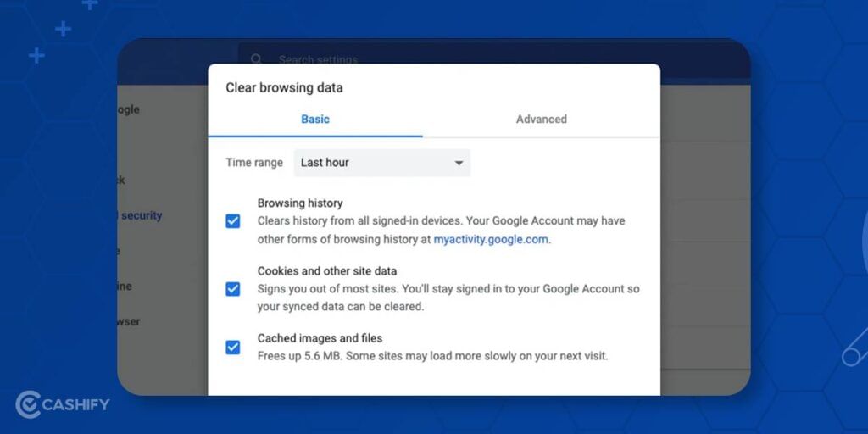Click the 'Signs you out of most sites' description
The image size is (868, 434).
(x=448, y=298)
